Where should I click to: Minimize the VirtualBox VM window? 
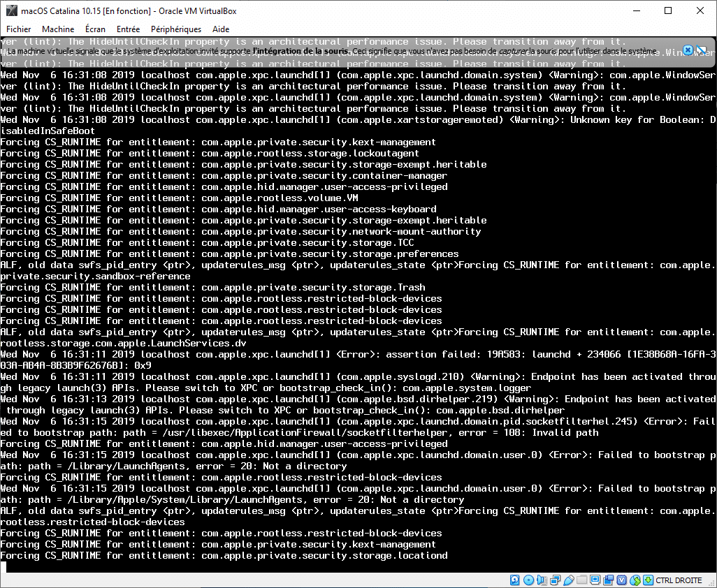[x=636, y=10]
